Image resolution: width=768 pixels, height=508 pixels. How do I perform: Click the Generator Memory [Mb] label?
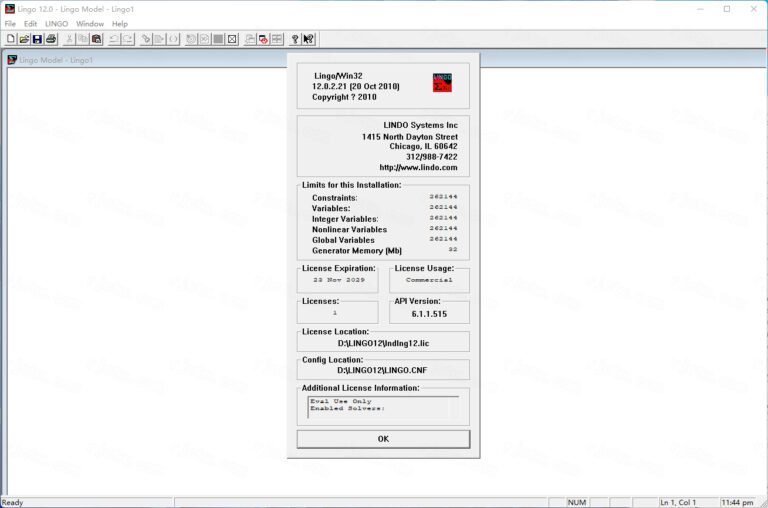pyautogui.click(x=357, y=250)
